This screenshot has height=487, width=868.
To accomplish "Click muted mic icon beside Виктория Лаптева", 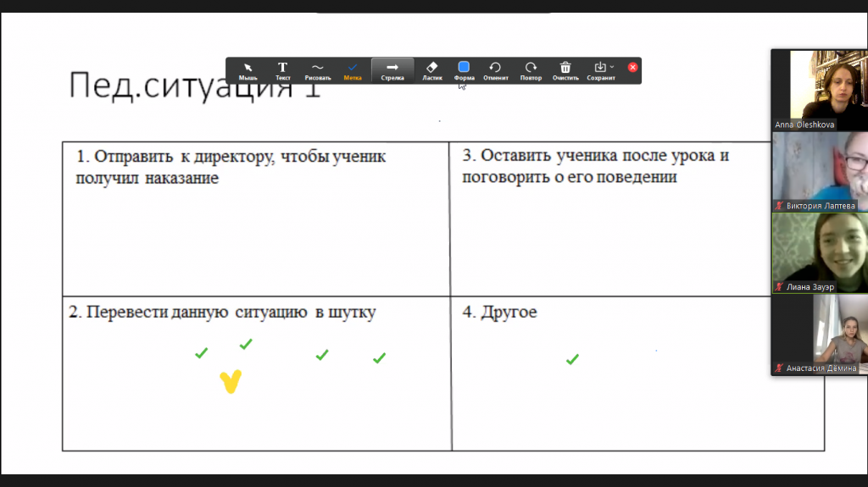I will pos(780,206).
